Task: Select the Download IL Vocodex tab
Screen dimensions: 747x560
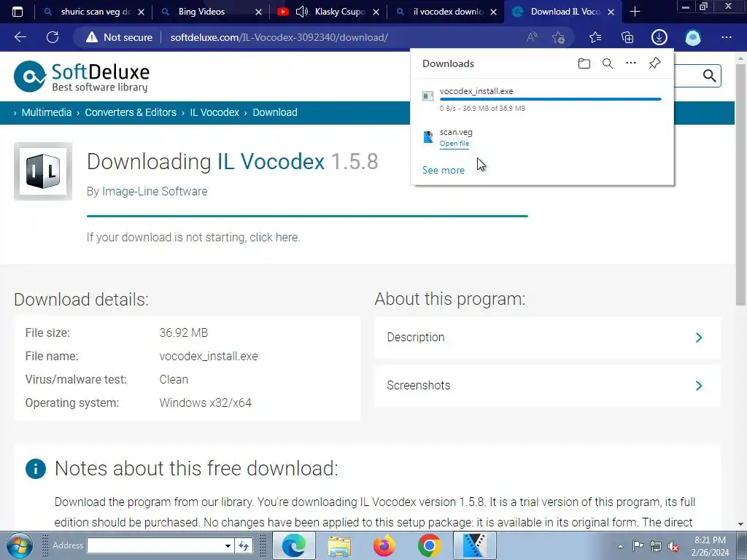Action: pos(565,12)
